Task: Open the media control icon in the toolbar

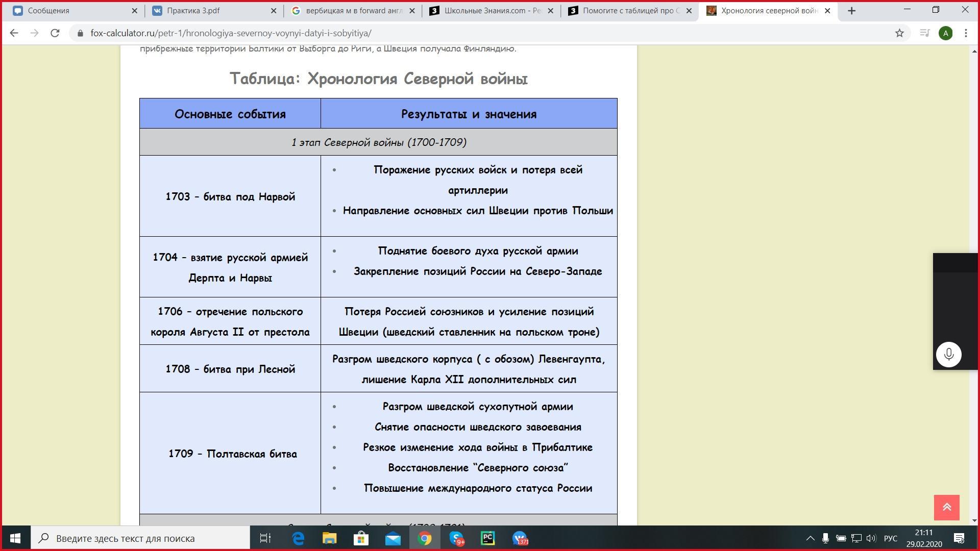Action: 924,33
